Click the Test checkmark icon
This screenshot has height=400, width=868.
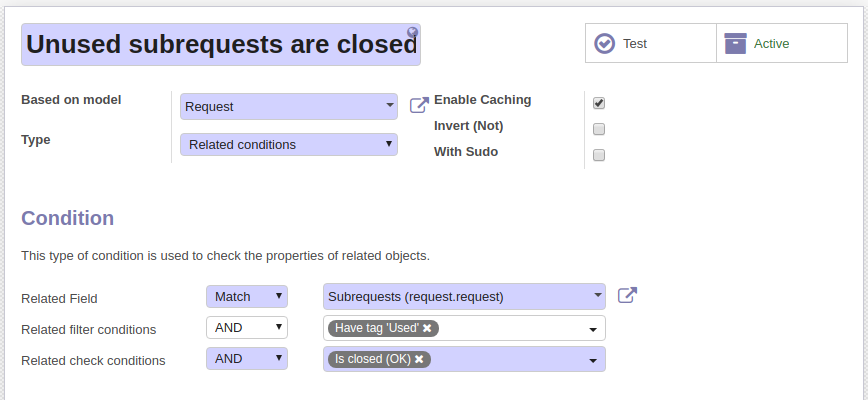point(604,43)
